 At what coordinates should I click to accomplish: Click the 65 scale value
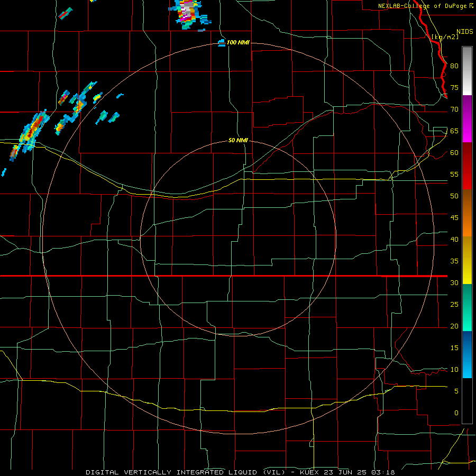pos(454,131)
